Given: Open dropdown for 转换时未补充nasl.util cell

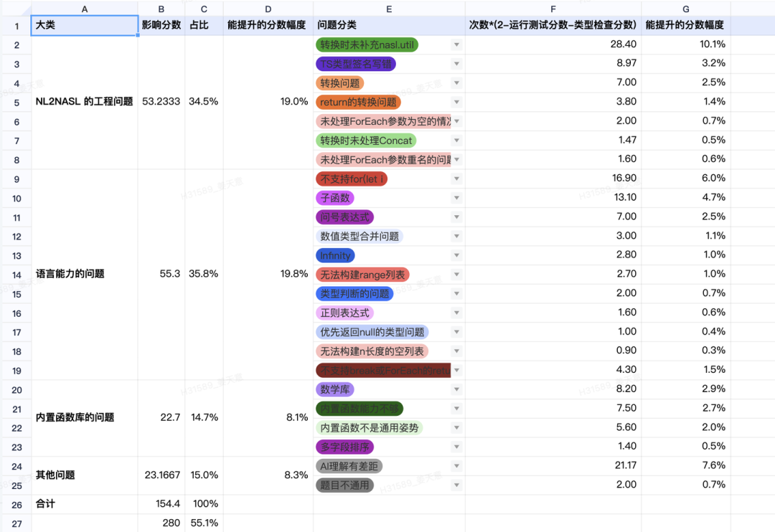Looking at the screenshot, I should tap(456, 44).
